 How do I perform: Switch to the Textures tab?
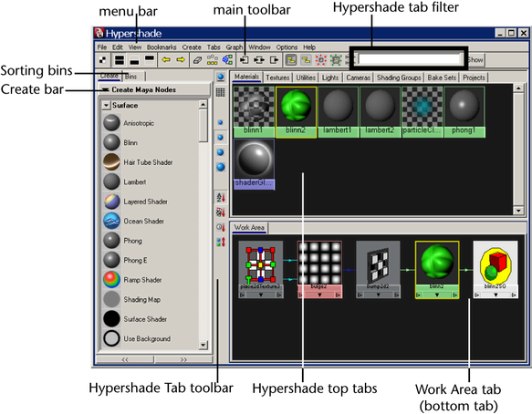click(277, 78)
